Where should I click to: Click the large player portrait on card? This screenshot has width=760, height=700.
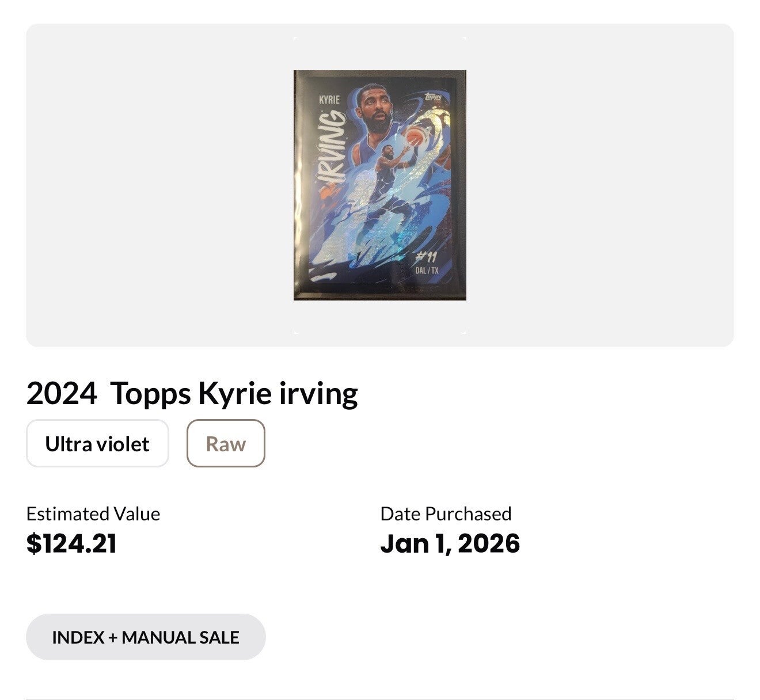coord(377,109)
